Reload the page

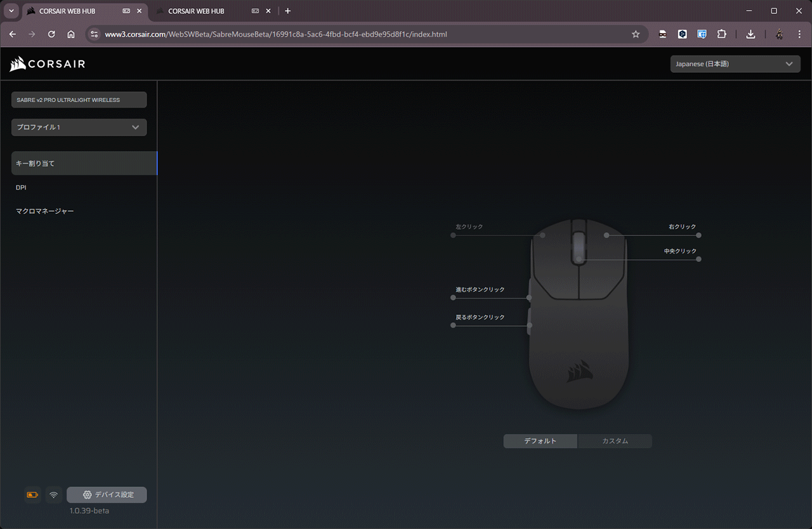pos(51,34)
